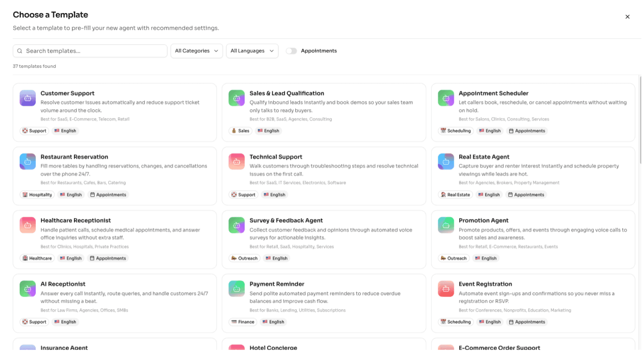Screen dimensions: 644x362
Task: Click the Real Estate Agent robot icon
Action: click(x=446, y=161)
